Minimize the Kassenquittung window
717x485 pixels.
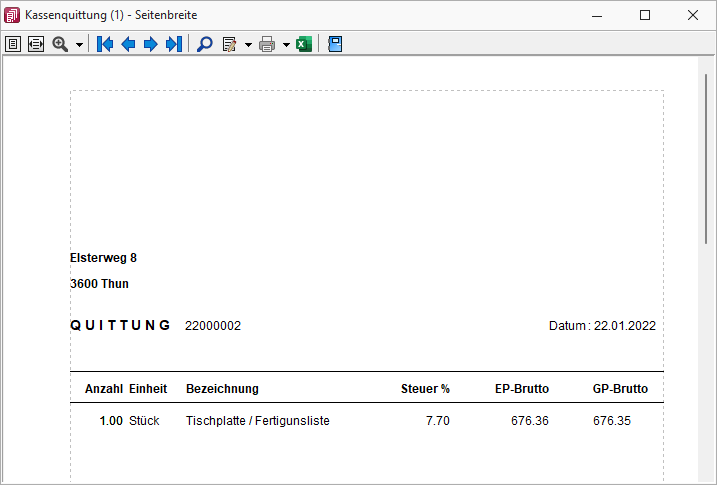point(597,15)
